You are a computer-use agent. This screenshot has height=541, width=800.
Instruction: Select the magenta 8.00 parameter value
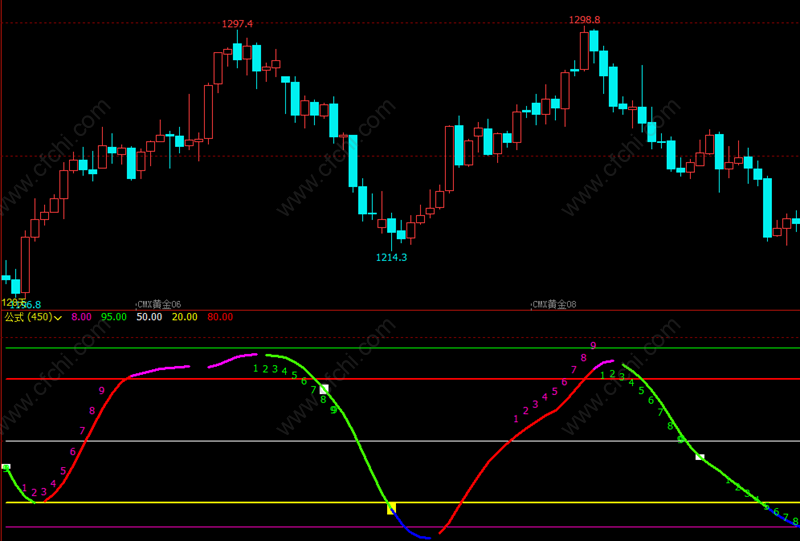tap(81, 317)
